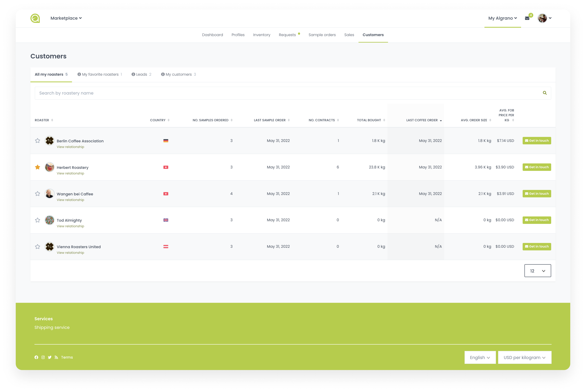Click info icon beside My favorite roasters
586x392 pixels.
point(79,74)
